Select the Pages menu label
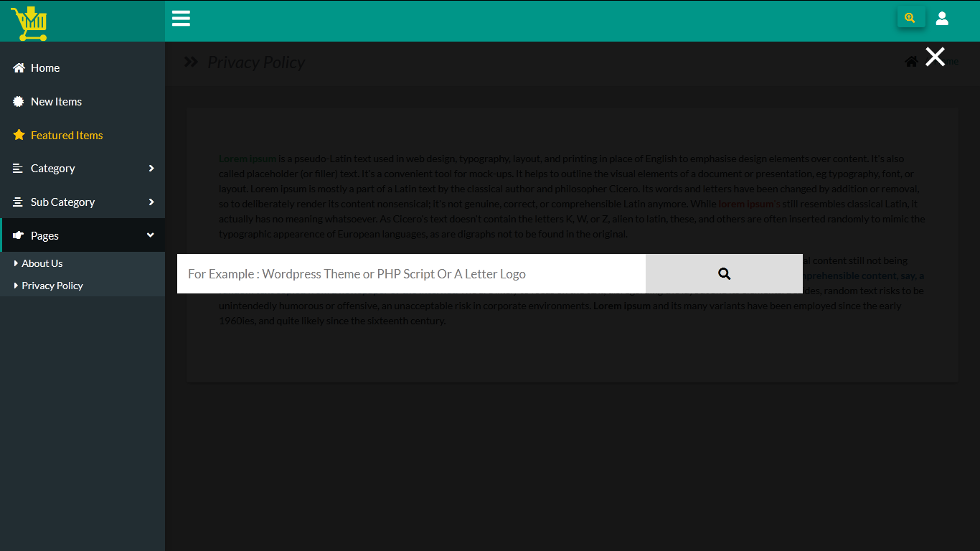This screenshot has height=551, width=980. click(44, 235)
